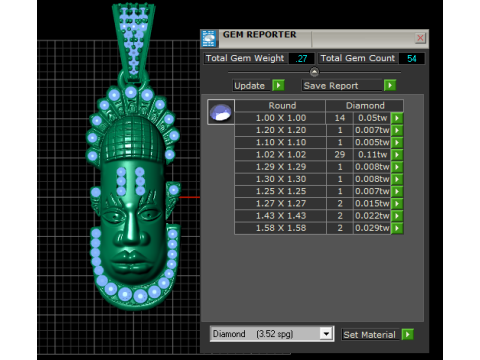Select the 1.20 X 1.20 size cell

280,130
